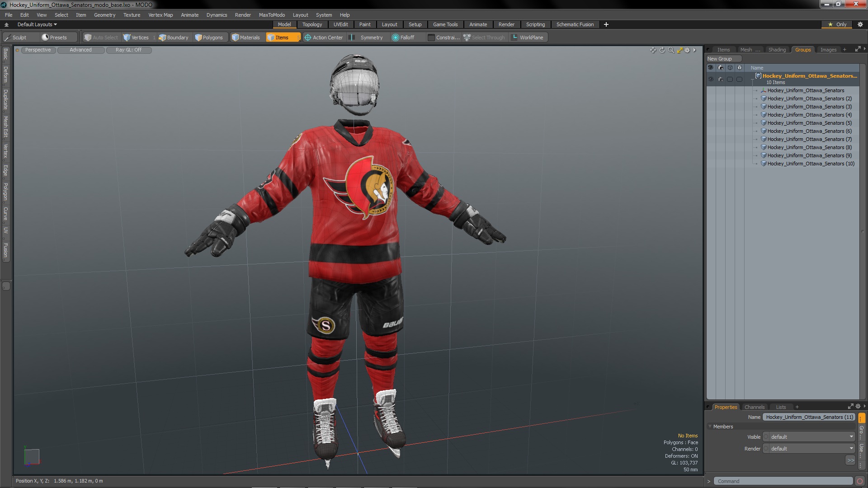Open the Constraints options
The height and width of the screenshot is (488, 868).
point(443,38)
